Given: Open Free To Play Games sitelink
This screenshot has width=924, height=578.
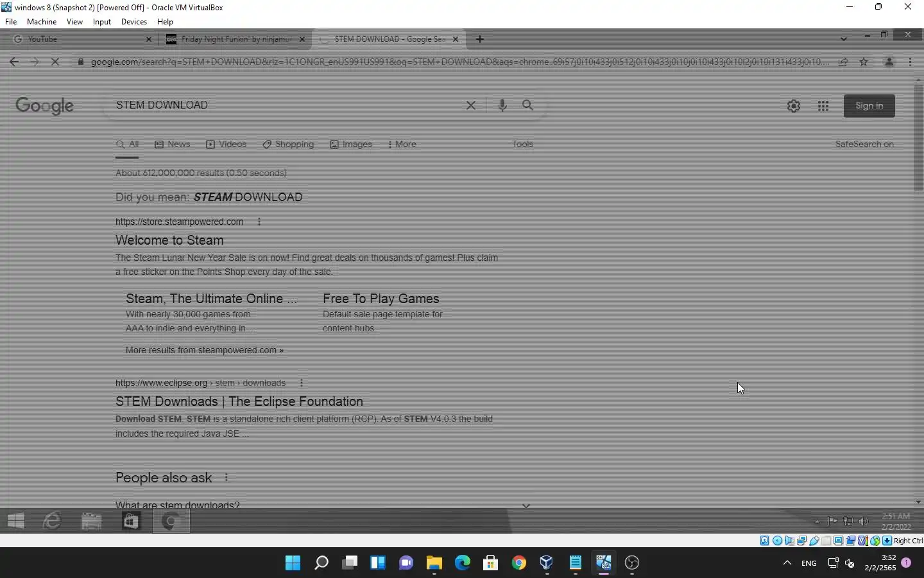Looking at the screenshot, I should [381, 299].
